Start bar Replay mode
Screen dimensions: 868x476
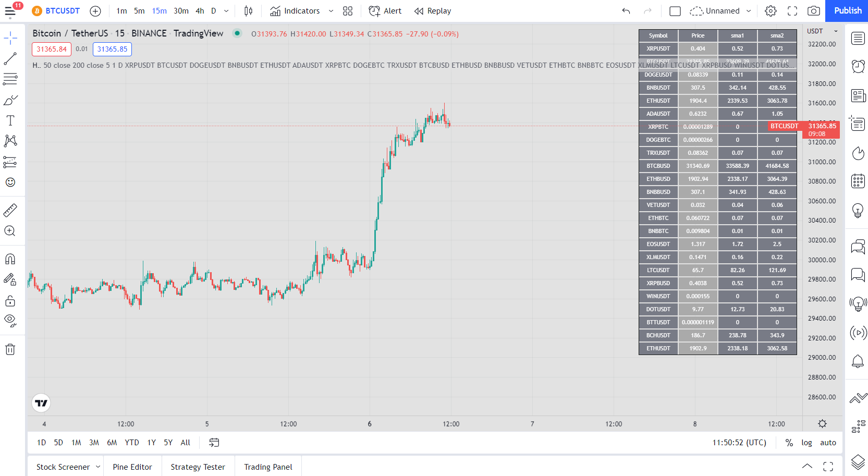(433, 10)
